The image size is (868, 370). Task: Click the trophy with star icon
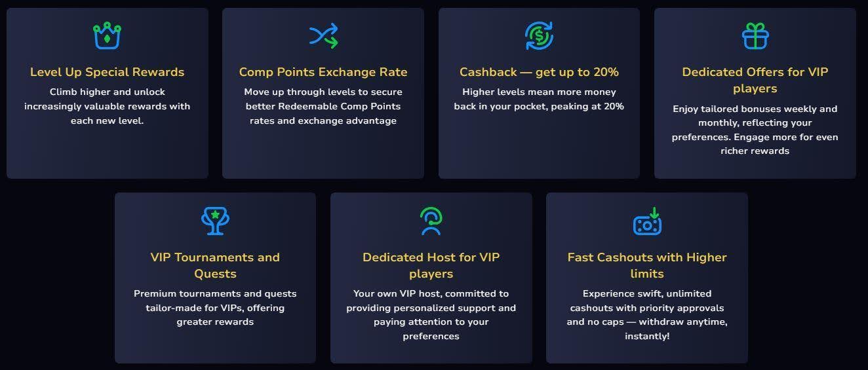coord(215,221)
